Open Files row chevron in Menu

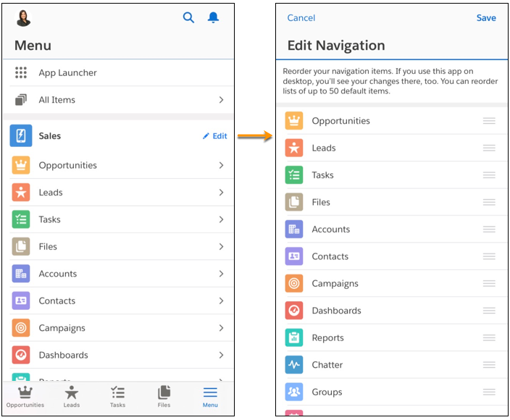pyautogui.click(x=221, y=246)
